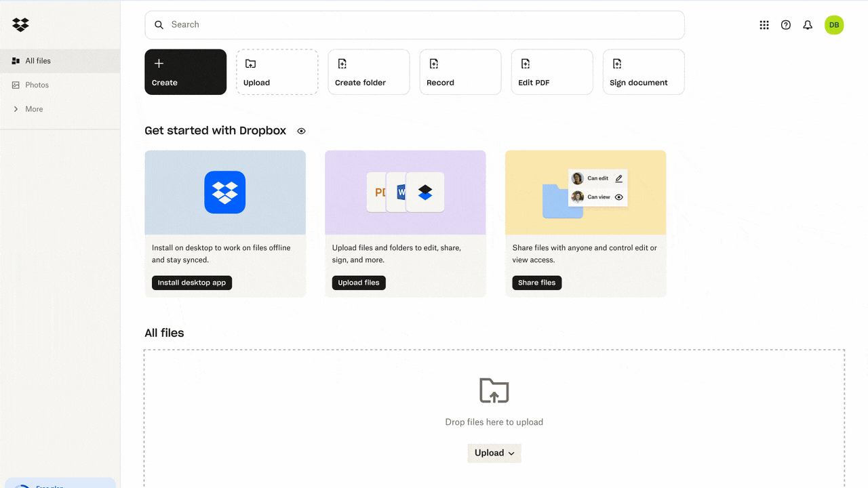Click the Edit PDF tile icon
Viewport: 868px width, 488px height.
(525, 64)
